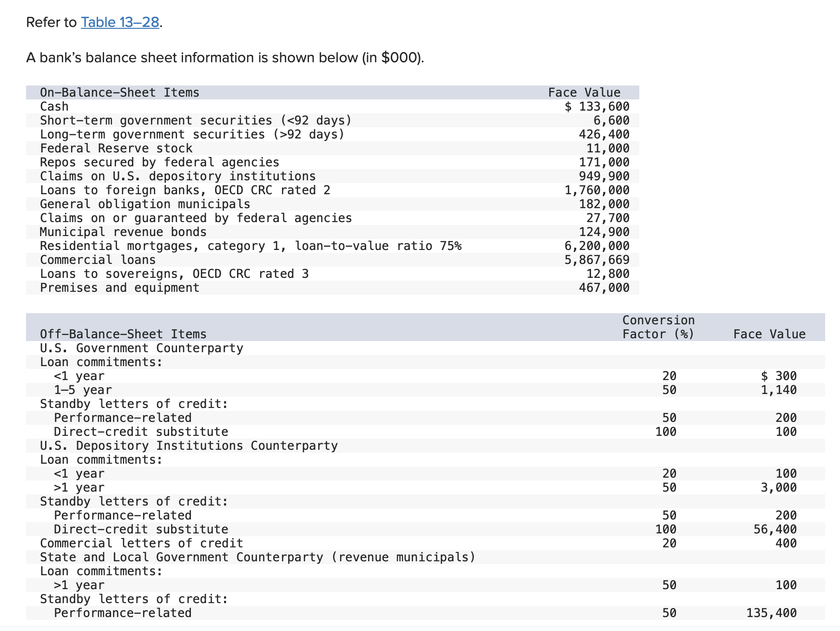Select the Cash row value $133,600
840x631 pixels.
(x=597, y=106)
